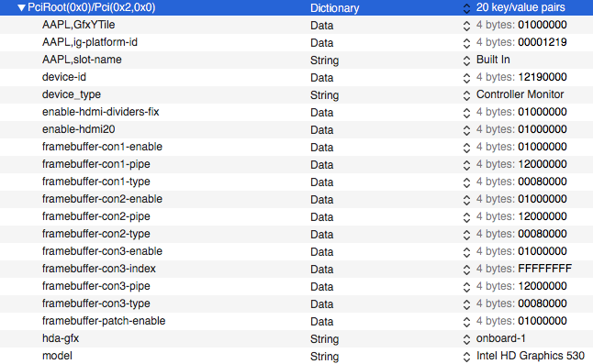This screenshot has height=364, width=593.
Task: Collapse the PciRoot(0x0)/Pci(0x2,0x0) dictionary
Action: [x=21, y=8]
